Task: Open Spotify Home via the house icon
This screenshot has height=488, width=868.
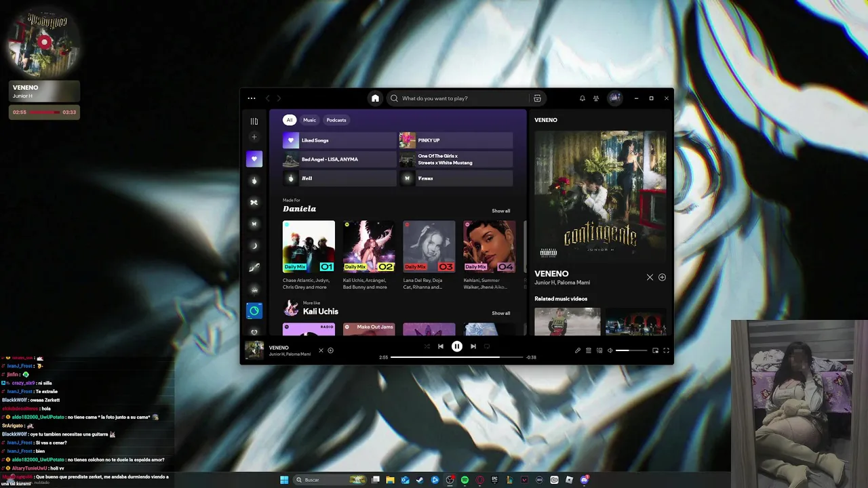Action: tap(375, 98)
